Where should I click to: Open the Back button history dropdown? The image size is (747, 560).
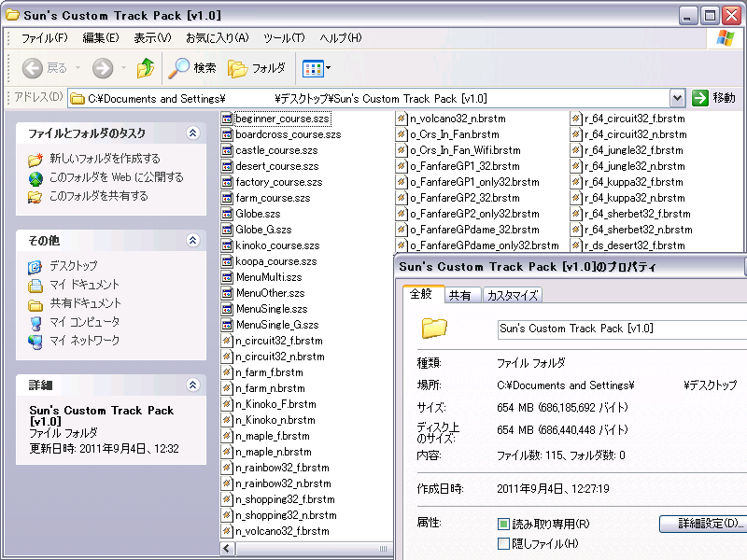78,68
